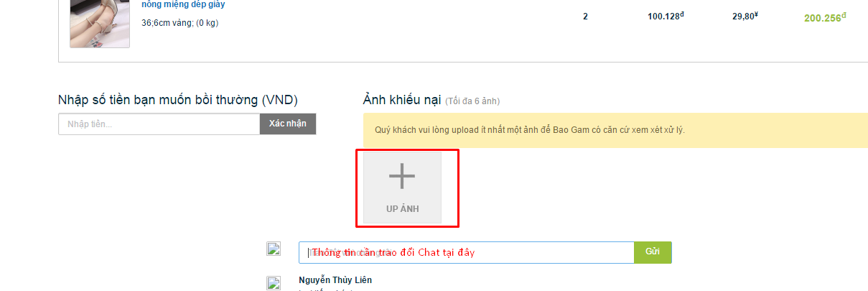Open the shoe product thumbnail image
This screenshot has width=868, height=291.
[x=100, y=23]
